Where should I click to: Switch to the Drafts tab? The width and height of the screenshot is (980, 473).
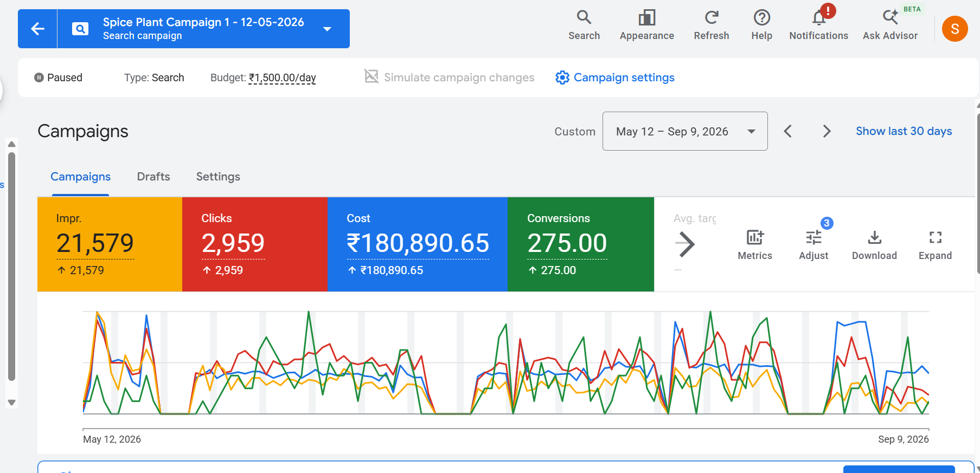(x=153, y=177)
